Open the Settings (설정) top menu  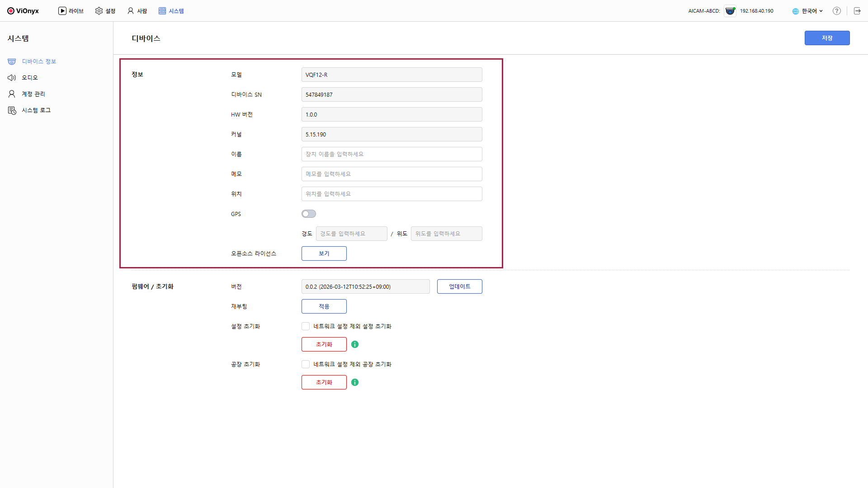click(x=105, y=11)
